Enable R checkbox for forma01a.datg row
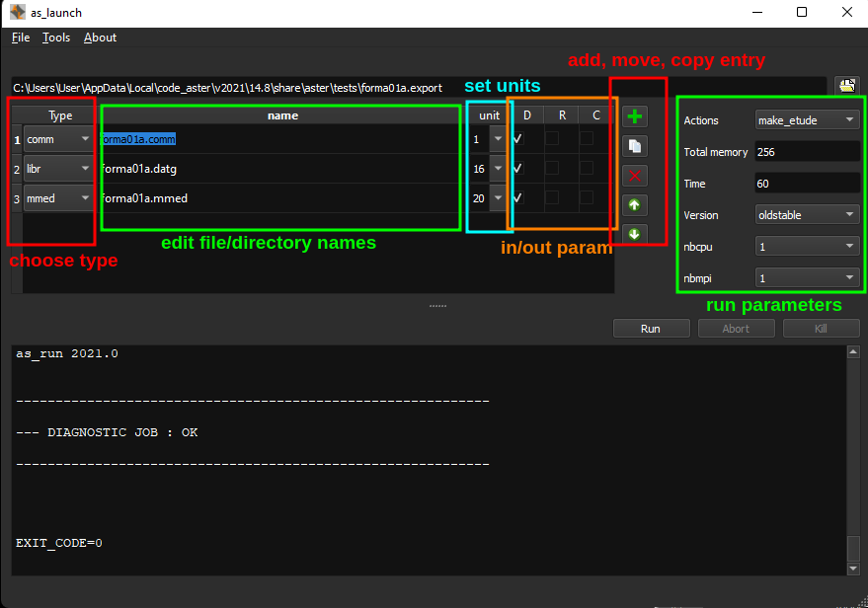The width and height of the screenshot is (868, 608). coord(552,169)
